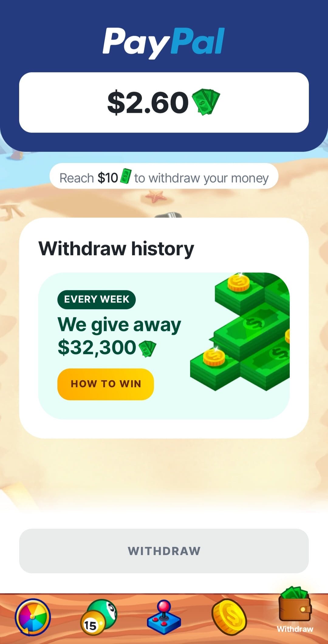This screenshot has width=328, height=644.
Task: Tap the gold coin on top of the cash stack
Action: pos(239,282)
